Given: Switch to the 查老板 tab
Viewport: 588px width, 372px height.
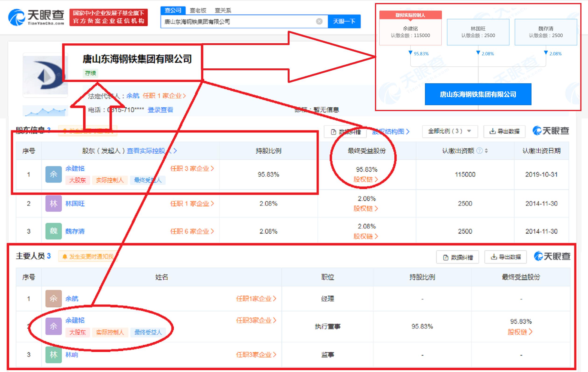Looking at the screenshot, I should coord(198,10).
